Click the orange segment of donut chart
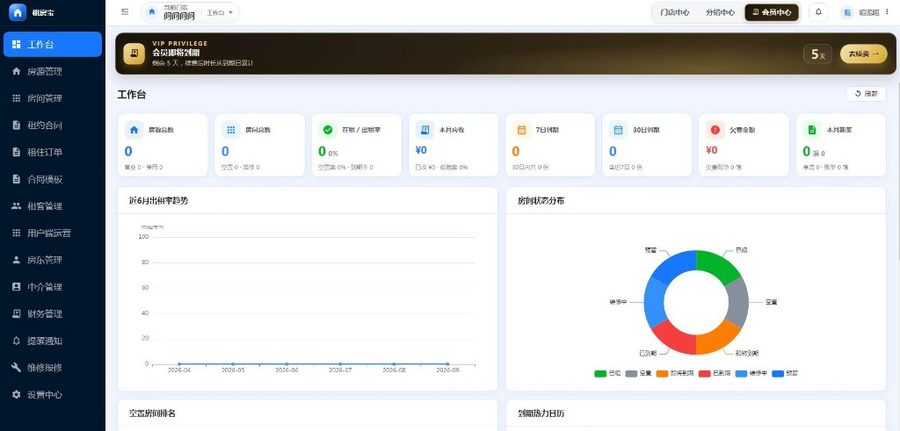Image resolution: width=900 pixels, height=431 pixels. [x=719, y=337]
